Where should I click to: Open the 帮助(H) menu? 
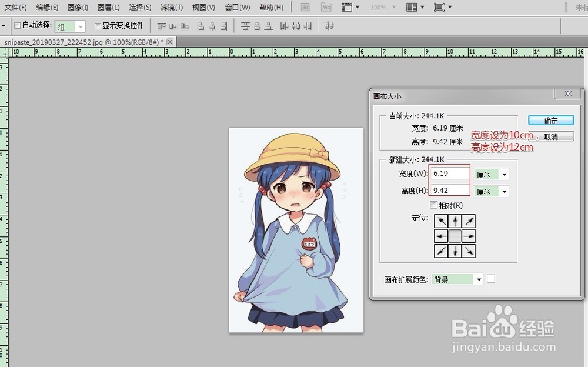(x=272, y=8)
